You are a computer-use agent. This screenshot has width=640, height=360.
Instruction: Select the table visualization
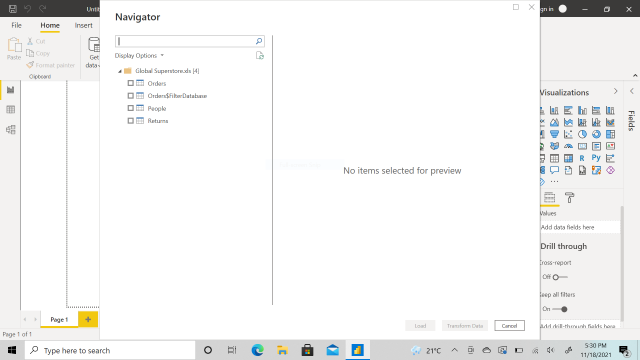coord(554,158)
